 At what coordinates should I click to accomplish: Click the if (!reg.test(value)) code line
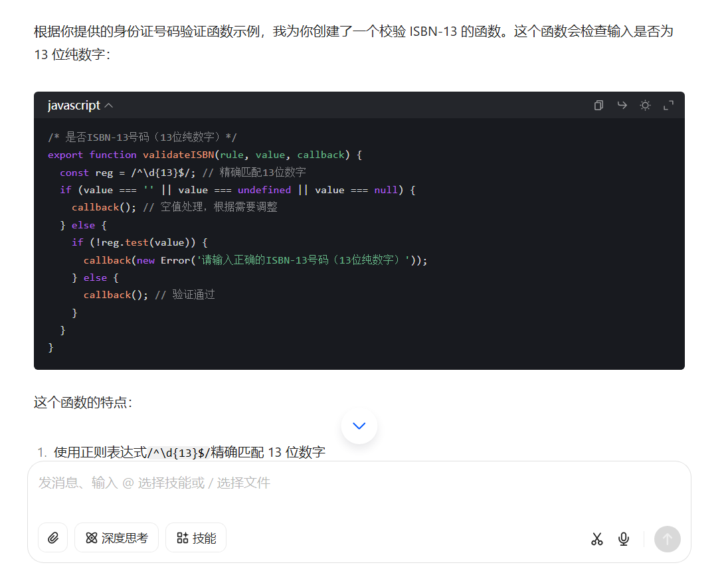[139, 242]
